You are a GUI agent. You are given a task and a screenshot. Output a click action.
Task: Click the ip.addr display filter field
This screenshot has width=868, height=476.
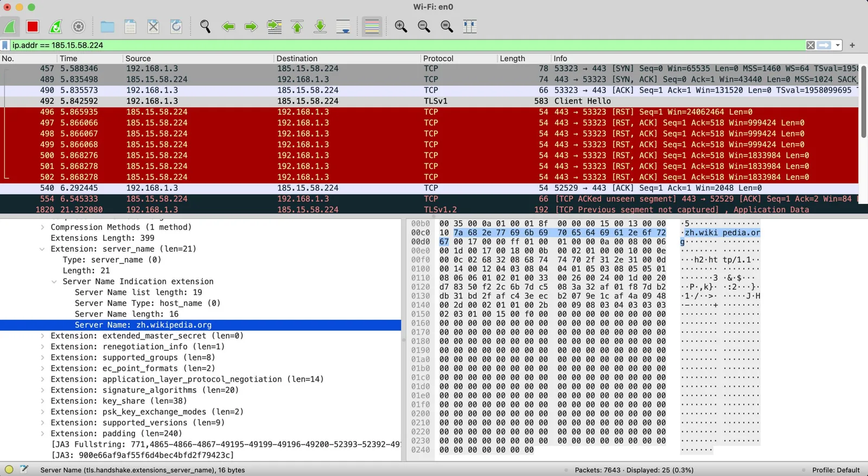tap(407, 45)
